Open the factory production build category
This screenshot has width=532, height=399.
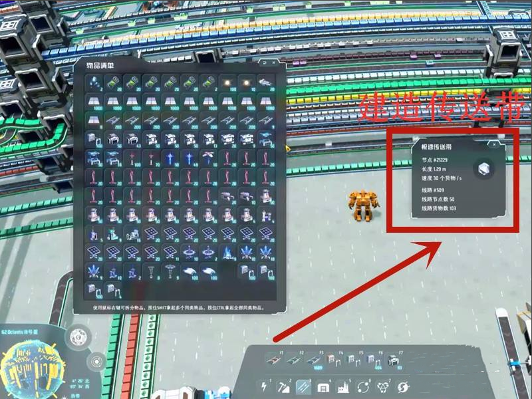point(343,386)
